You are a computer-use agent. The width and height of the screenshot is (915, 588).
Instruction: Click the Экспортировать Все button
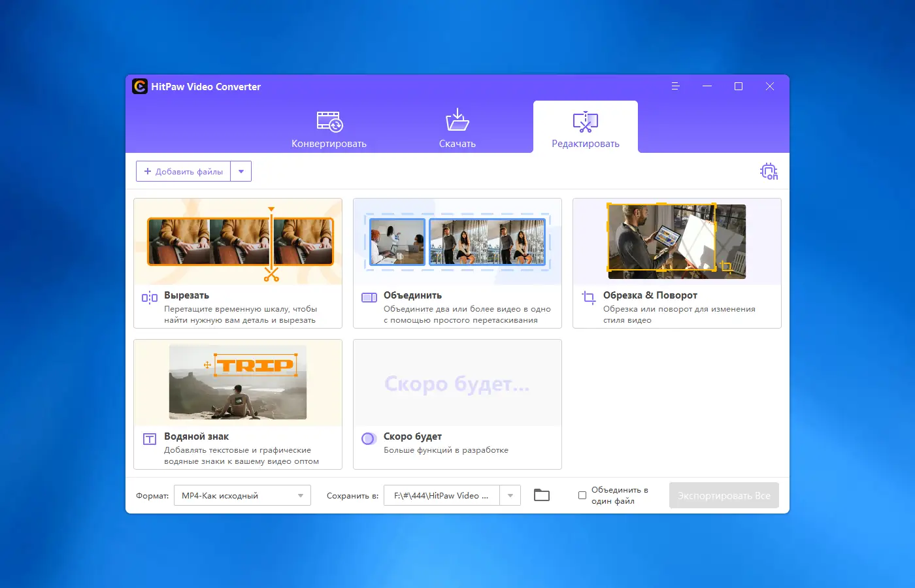click(x=724, y=495)
